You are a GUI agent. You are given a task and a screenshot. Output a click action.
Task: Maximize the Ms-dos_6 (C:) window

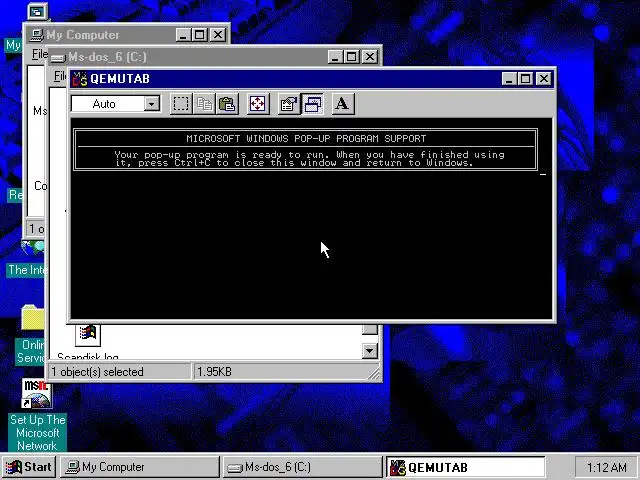[351, 57]
